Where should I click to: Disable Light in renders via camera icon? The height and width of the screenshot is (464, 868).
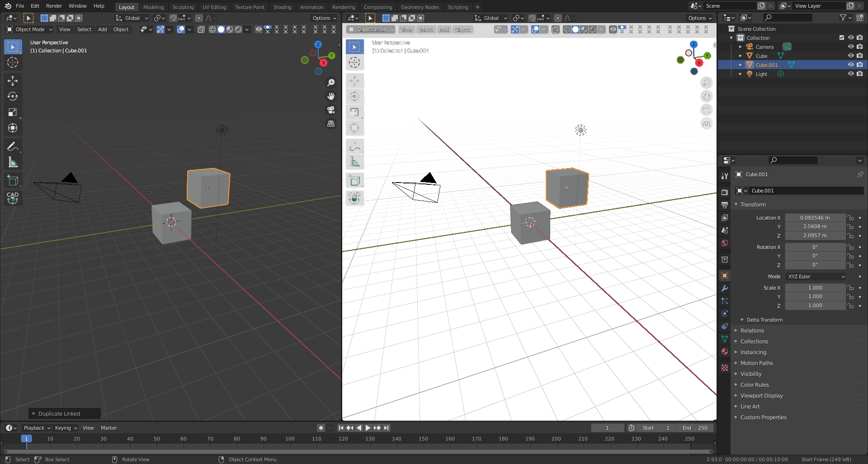click(859, 74)
